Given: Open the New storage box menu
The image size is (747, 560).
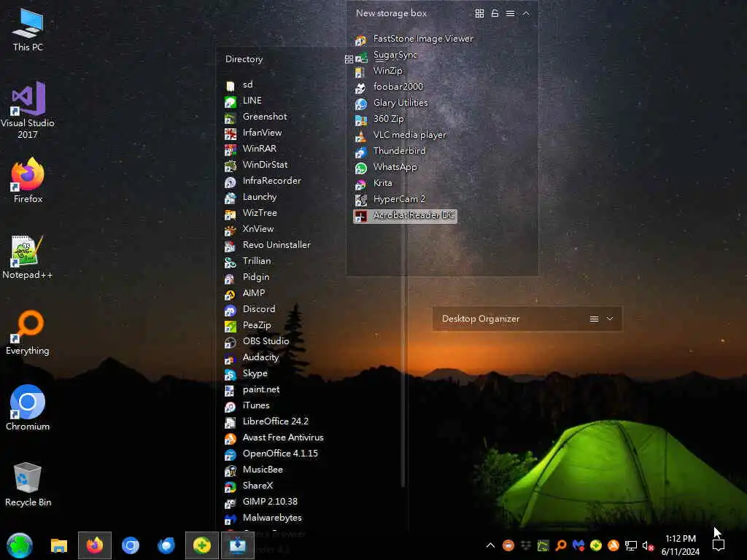Looking at the screenshot, I should (x=510, y=13).
